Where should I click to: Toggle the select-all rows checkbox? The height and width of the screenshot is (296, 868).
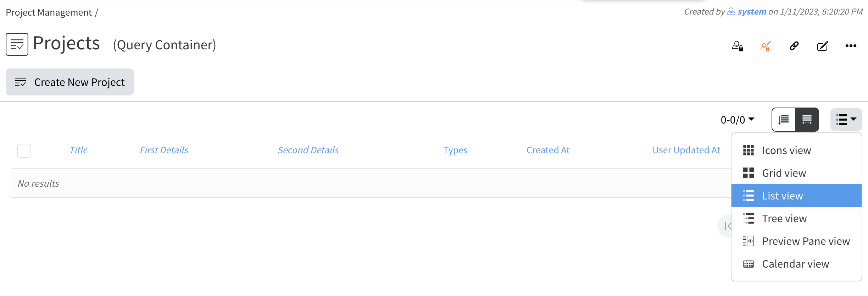tap(24, 150)
